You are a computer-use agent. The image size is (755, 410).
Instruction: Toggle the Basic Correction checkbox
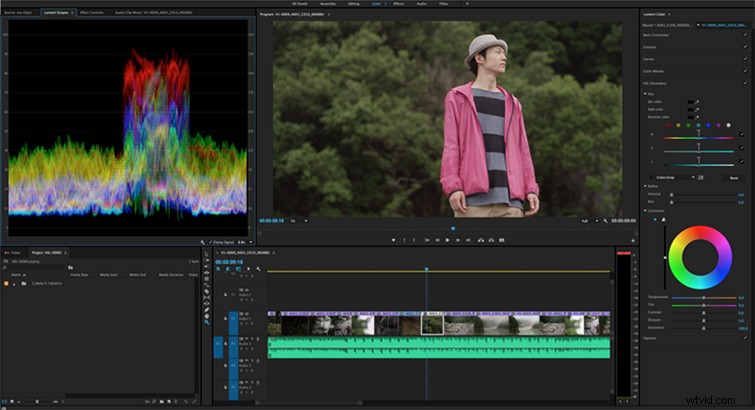coord(745,35)
